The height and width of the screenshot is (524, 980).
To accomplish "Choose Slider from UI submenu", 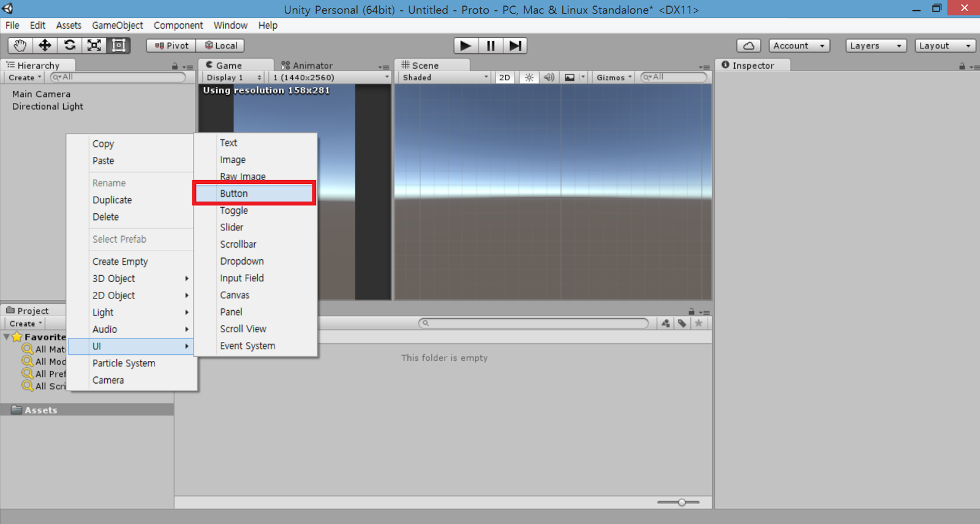I will coord(255,227).
